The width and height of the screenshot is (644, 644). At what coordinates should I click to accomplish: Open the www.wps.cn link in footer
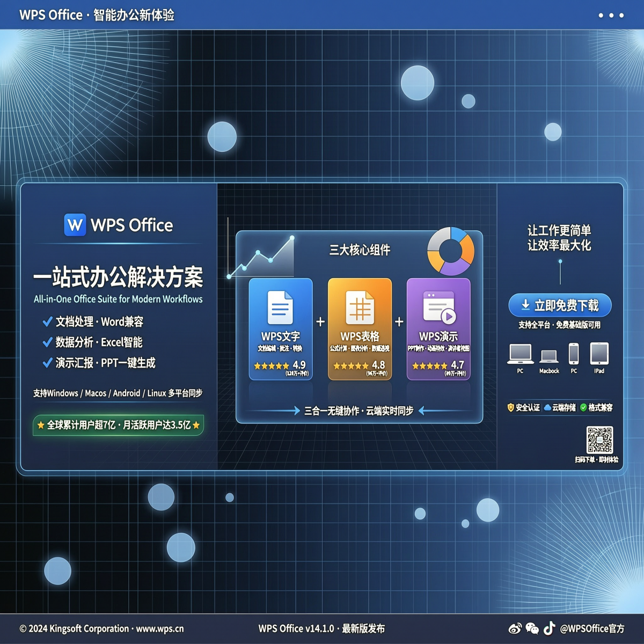[x=160, y=628]
